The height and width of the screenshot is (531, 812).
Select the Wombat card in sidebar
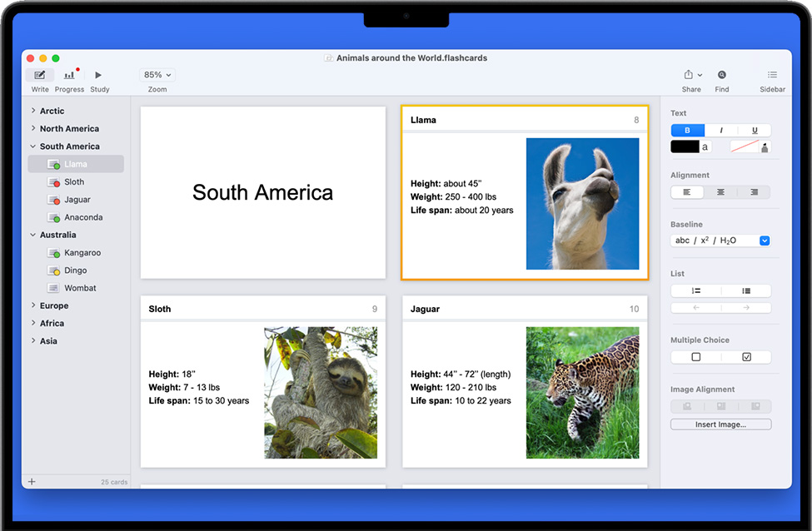pos(76,288)
